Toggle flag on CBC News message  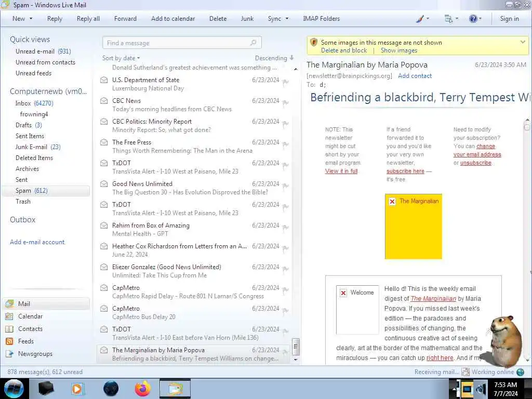pyautogui.click(x=285, y=102)
